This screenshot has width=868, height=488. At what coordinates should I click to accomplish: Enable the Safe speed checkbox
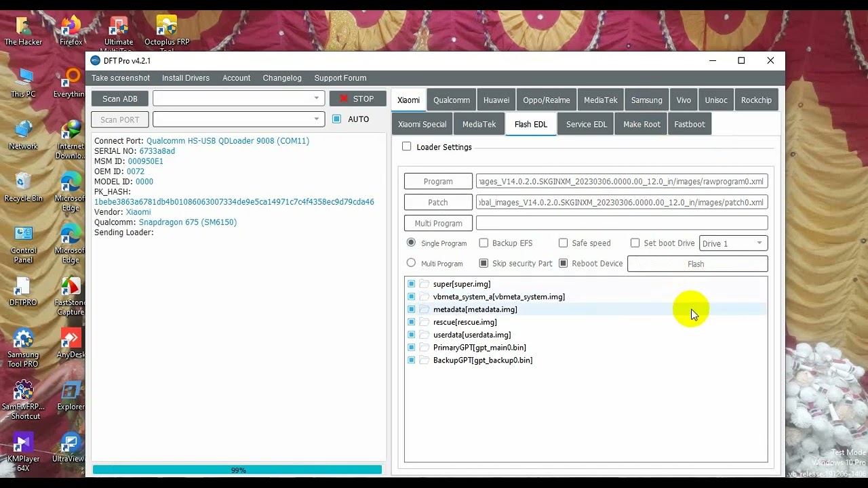tap(563, 243)
